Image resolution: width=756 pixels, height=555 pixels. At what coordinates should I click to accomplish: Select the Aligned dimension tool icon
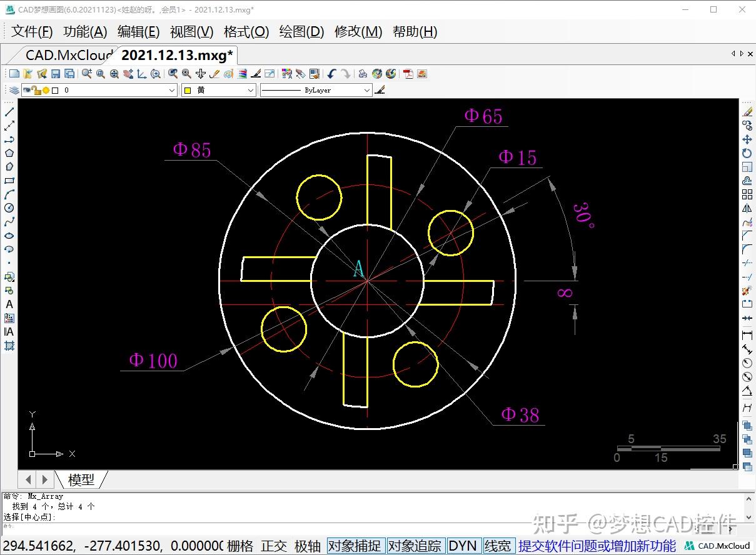coord(747,349)
